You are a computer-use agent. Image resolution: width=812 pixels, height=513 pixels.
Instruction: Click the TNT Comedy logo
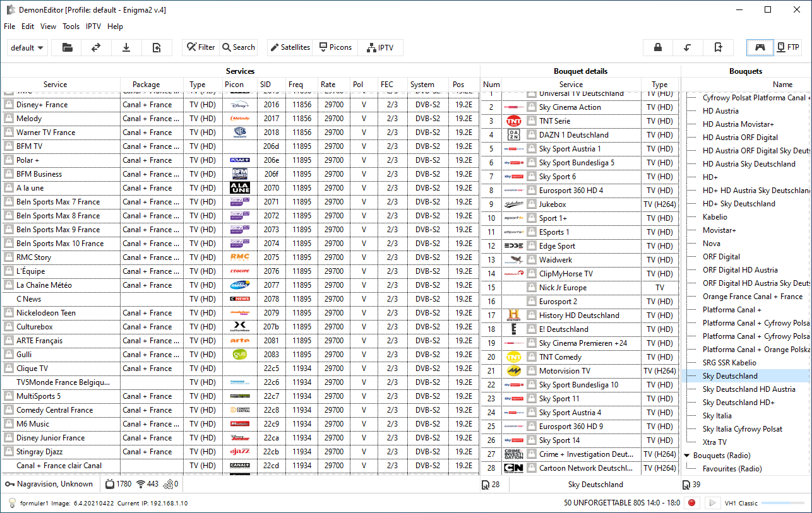(x=513, y=357)
